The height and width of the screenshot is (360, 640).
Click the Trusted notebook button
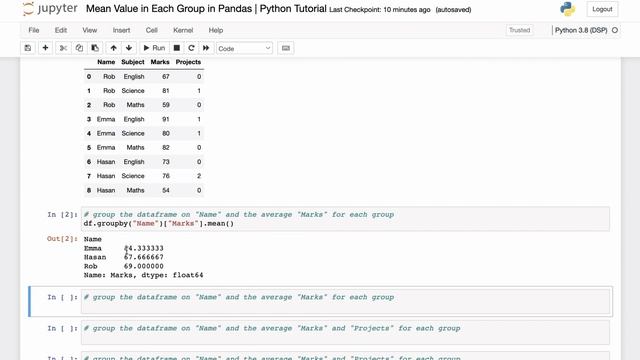tap(519, 30)
